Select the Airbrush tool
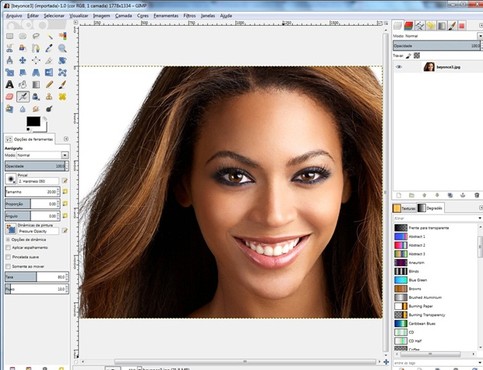The image size is (483, 370). [23, 97]
